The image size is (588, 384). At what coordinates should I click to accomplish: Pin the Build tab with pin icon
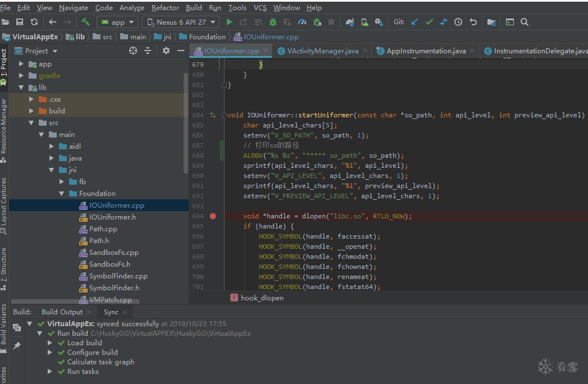[17, 346]
